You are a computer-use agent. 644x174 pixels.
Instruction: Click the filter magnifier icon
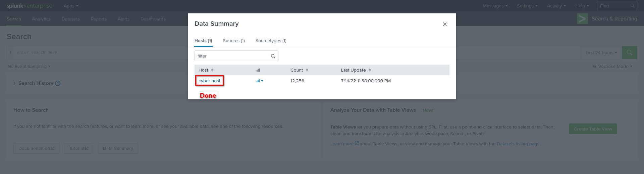click(x=273, y=56)
